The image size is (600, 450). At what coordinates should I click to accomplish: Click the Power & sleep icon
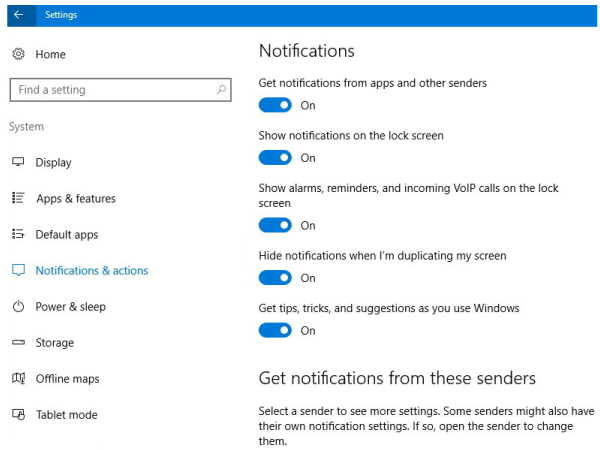(x=18, y=307)
